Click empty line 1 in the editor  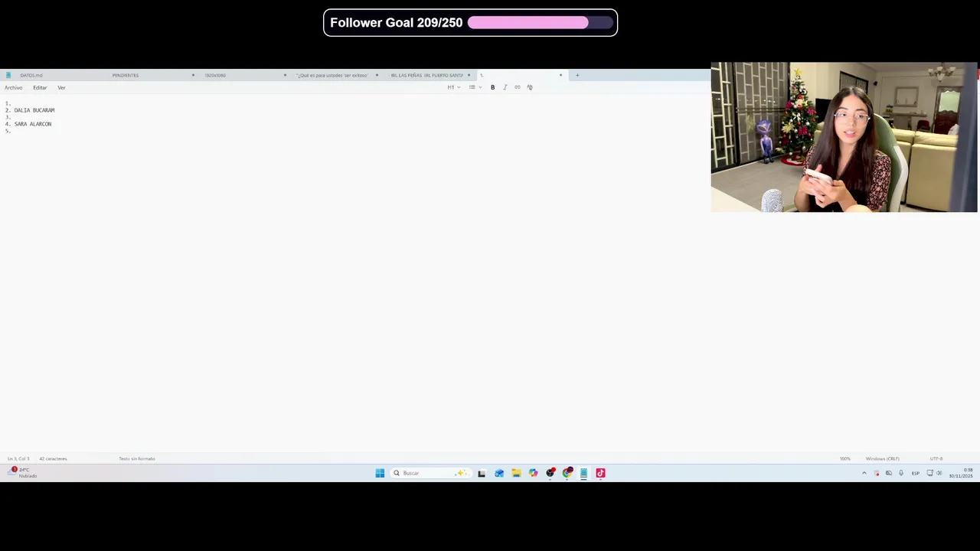[x=8, y=103]
